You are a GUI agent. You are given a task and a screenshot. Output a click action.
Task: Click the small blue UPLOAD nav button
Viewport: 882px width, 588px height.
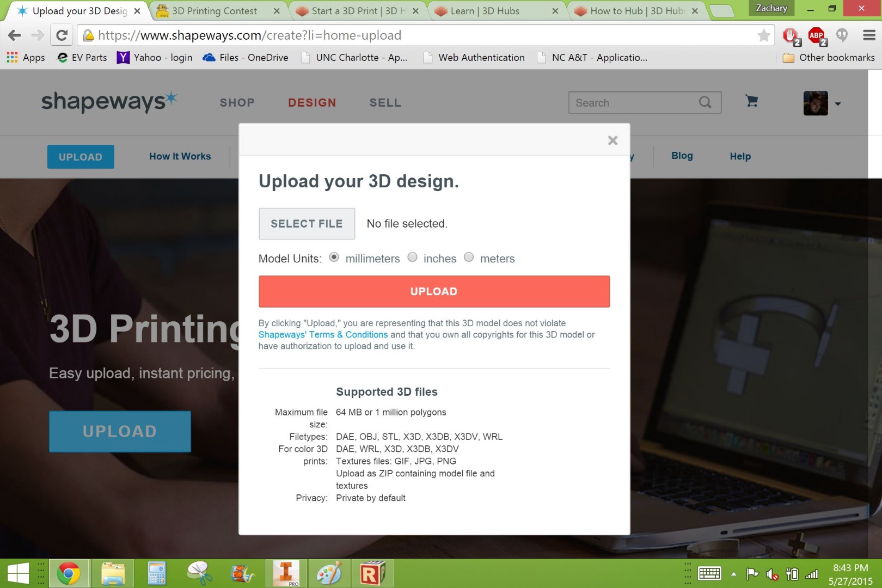[x=81, y=157]
